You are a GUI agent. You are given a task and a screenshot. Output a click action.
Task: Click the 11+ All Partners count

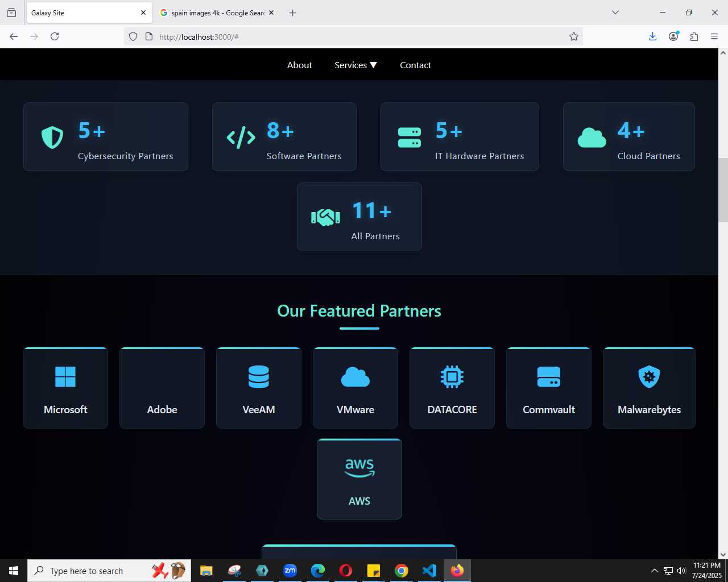[371, 211]
